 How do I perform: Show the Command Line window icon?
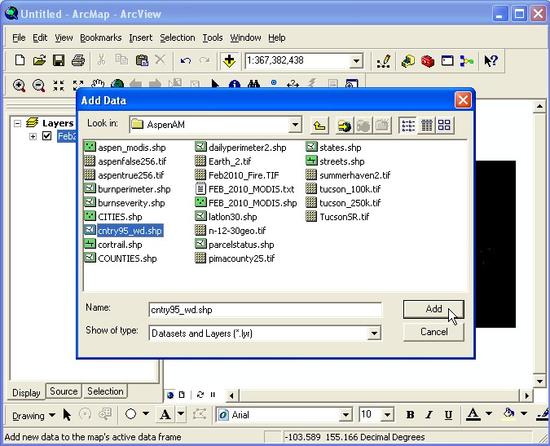447,61
